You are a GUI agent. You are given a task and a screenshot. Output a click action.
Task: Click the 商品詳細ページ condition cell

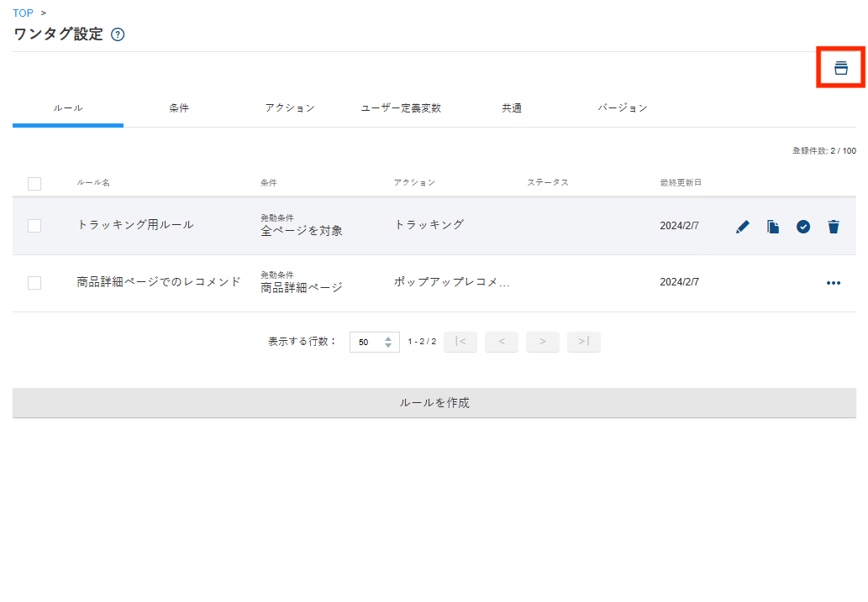[302, 288]
